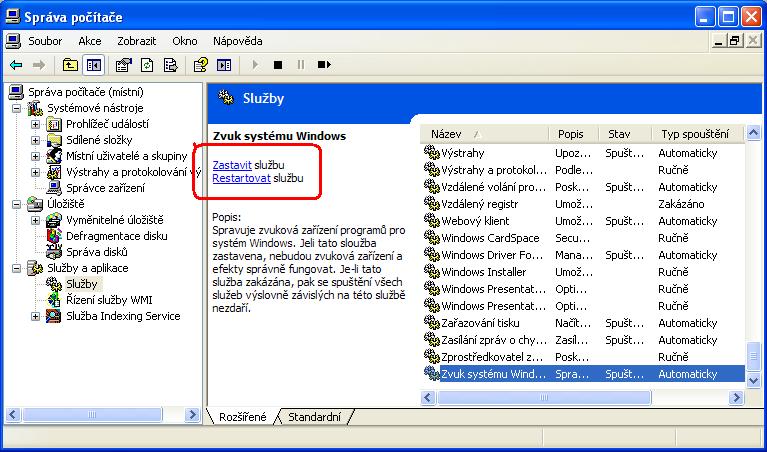Sort by Typ spouštění column header

tap(698, 134)
